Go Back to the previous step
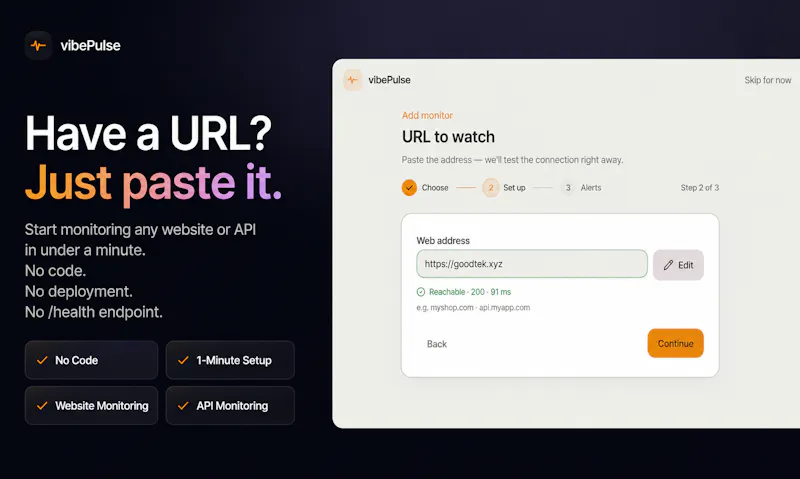 437,344
